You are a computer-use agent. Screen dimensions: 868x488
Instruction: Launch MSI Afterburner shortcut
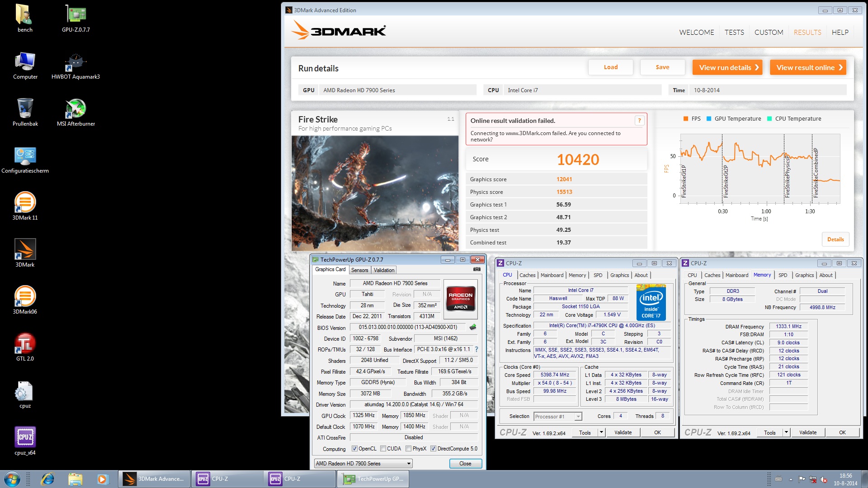[x=75, y=112]
